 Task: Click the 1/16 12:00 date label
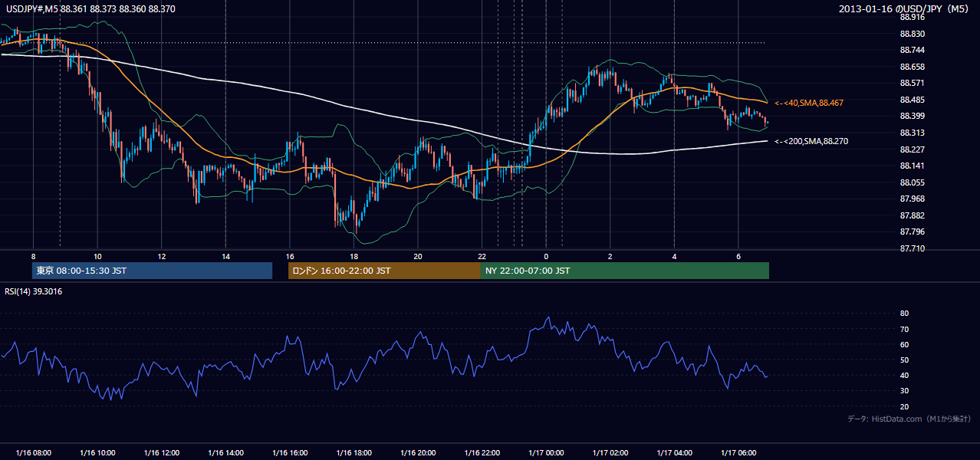pyautogui.click(x=161, y=453)
